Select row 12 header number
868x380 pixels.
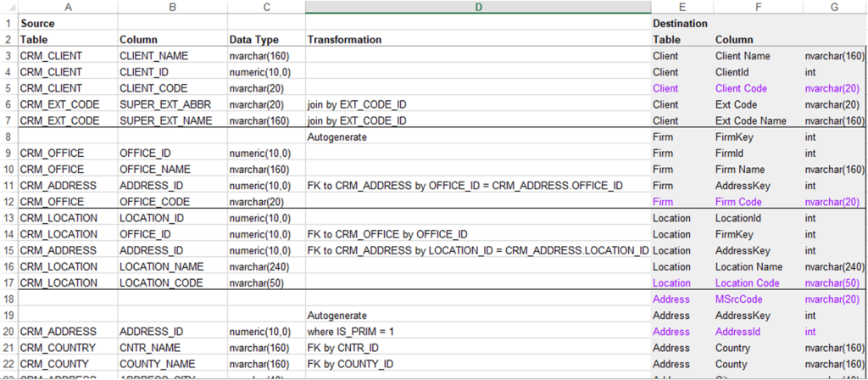pyautogui.click(x=8, y=202)
